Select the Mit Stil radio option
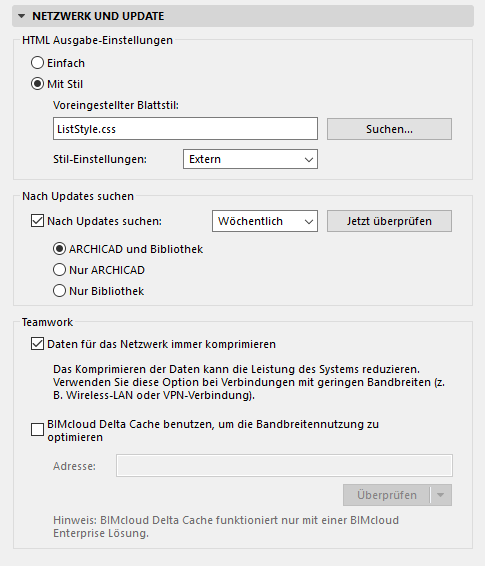Image resolution: width=485 pixels, height=566 pixels. coord(38,84)
